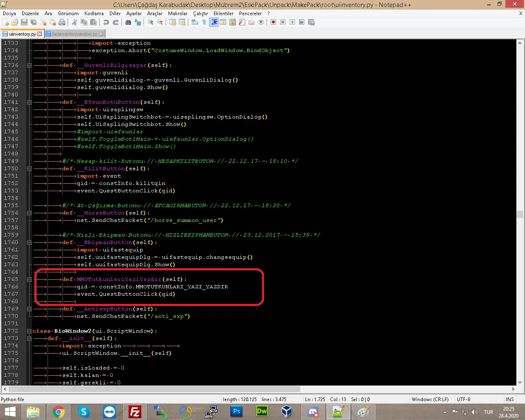The width and height of the screenshot is (525, 420).
Task: Open the Eklentiler menu
Action: coord(224,14)
